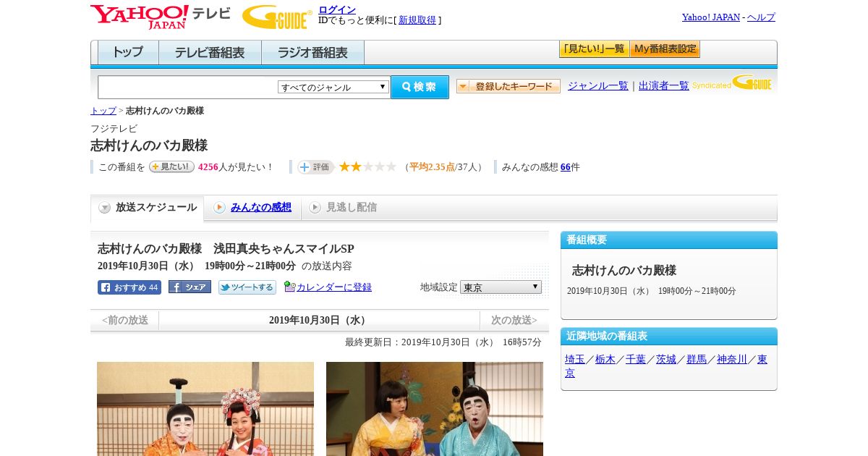Click the 検索 search button
The image size is (868, 456).
[x=420, y=87]
